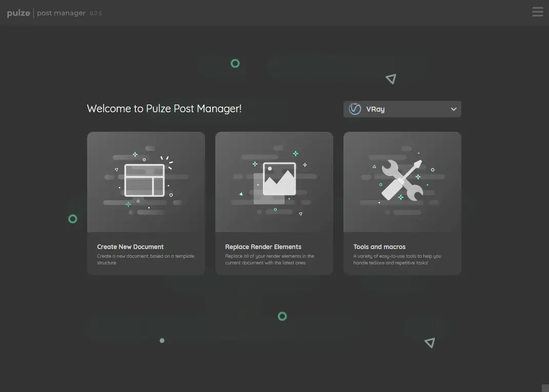Open the hamburger menu in the header
This screenshot has width=549, height=392.
pos(537,12)
